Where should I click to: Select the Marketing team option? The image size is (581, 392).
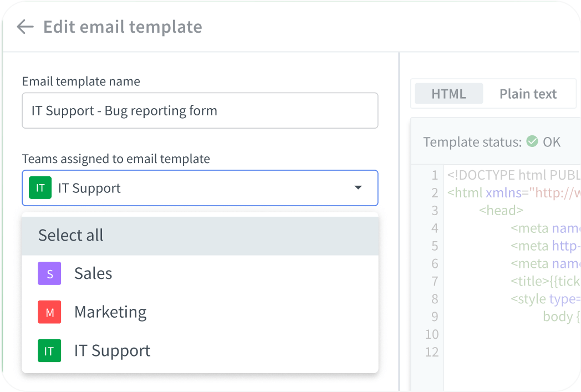[x=110, y=312]
